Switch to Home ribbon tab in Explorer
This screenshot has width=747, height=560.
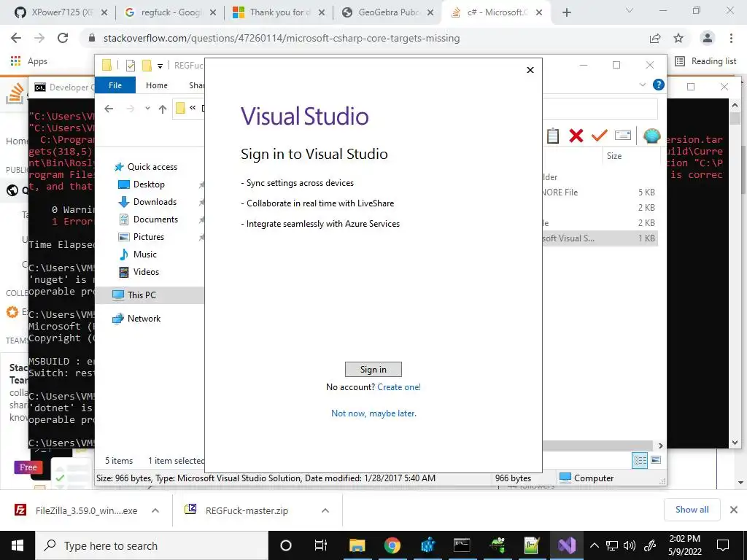(x=157, y=85)
